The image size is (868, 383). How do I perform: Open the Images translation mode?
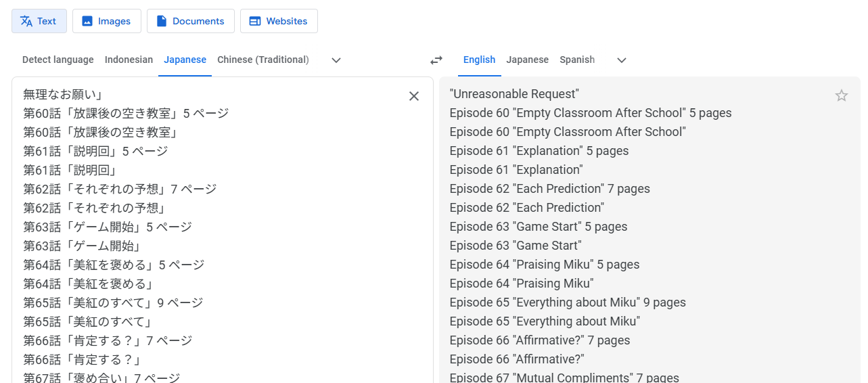(107, 21)
